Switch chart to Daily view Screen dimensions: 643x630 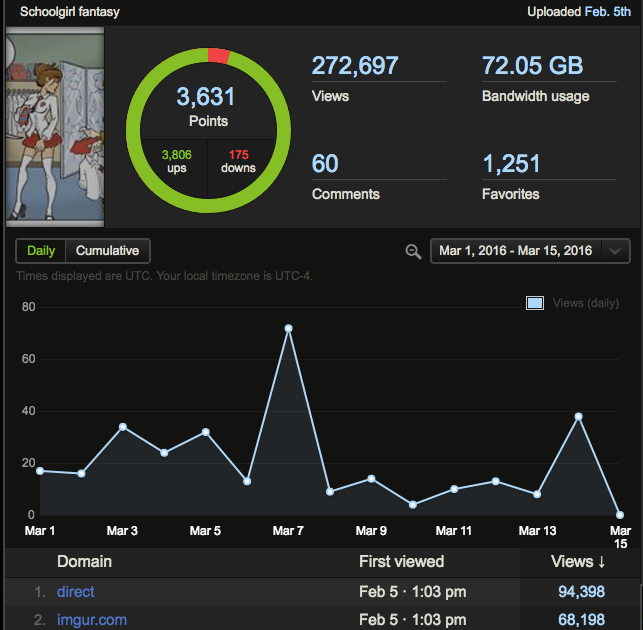click(x=41, y=251)
